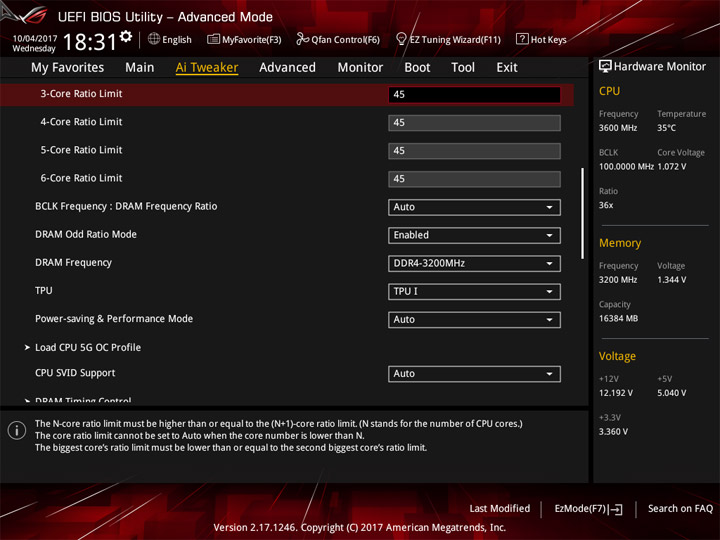
Task: Click the memory 3200 MHz value
Action: tap(618, 280)
